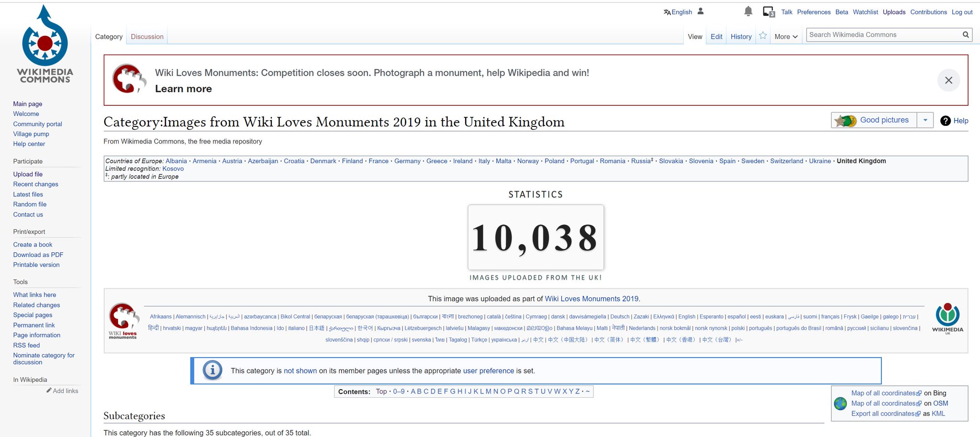This screenshot has width=980, height=437.
Task: Click Log out
Action: point(962,12)
